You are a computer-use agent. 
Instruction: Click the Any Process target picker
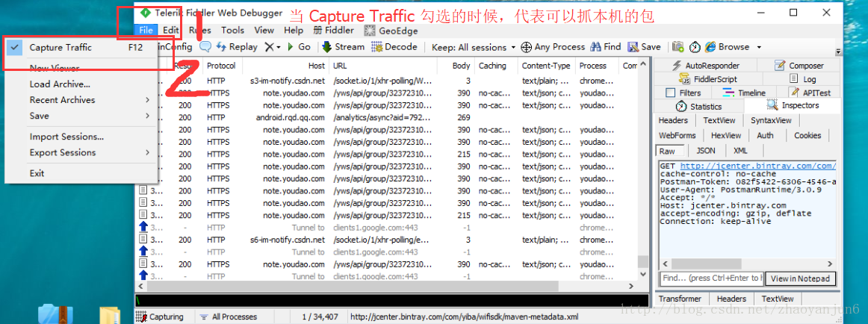(x=553, y=47)
